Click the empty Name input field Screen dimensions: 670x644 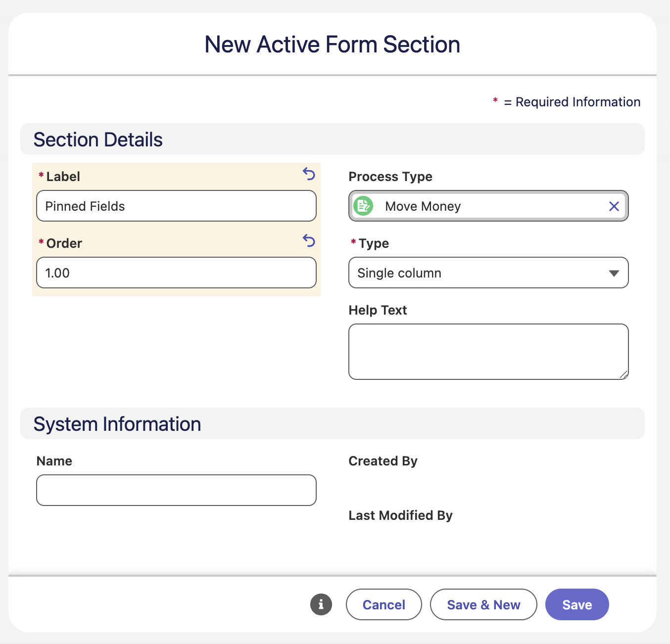[x=176, y=490]
